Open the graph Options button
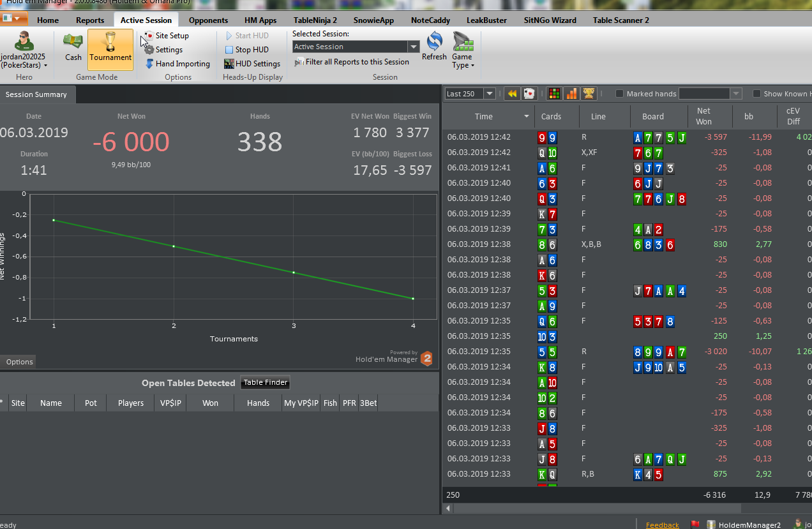The image size is (812, 529). tap(19, 362)
